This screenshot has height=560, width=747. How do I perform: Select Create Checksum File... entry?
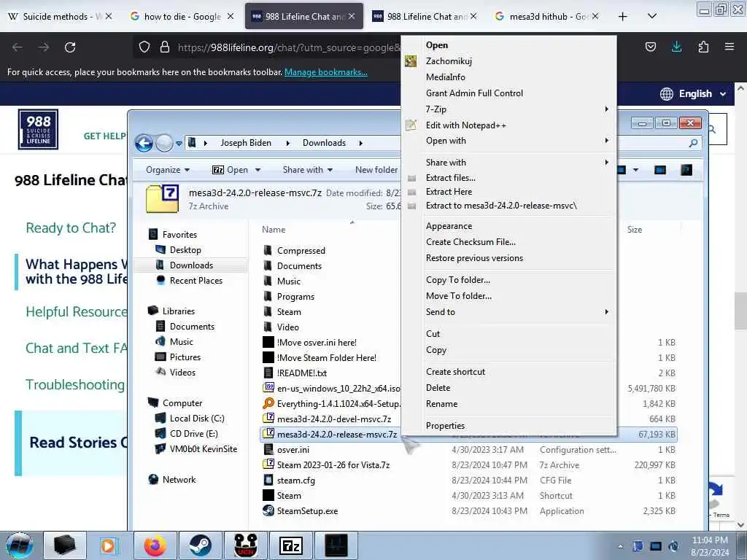point(471,242)
